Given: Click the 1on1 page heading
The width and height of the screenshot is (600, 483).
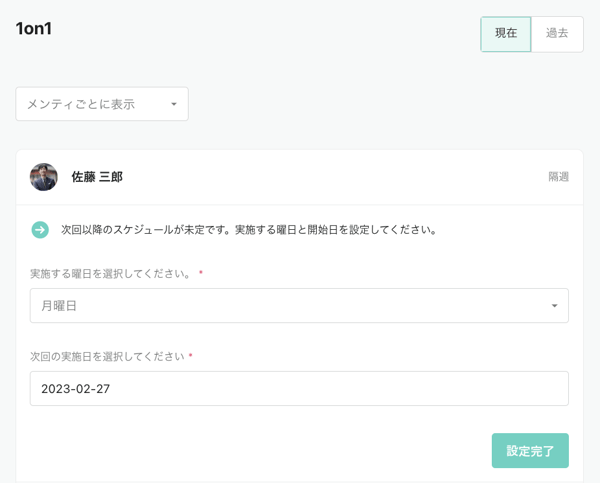Looking at the screenshot, I should coord(34,29).
